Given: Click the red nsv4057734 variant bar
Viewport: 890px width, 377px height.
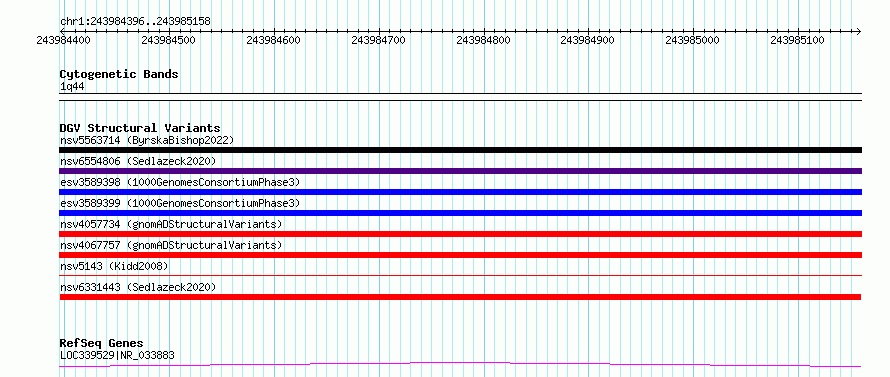Looking at the screenshot, I should (x=460, y=234).
